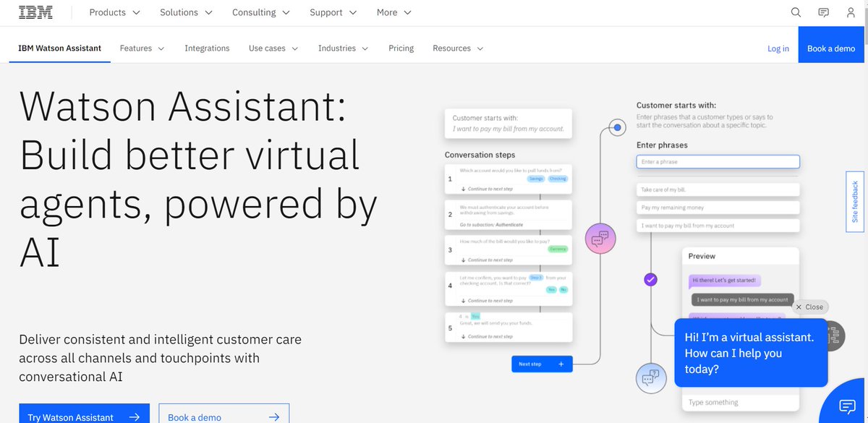This screenshot has width=868, height=423.
Task: Open the user profile icon
Action: (x=851, y=12)
